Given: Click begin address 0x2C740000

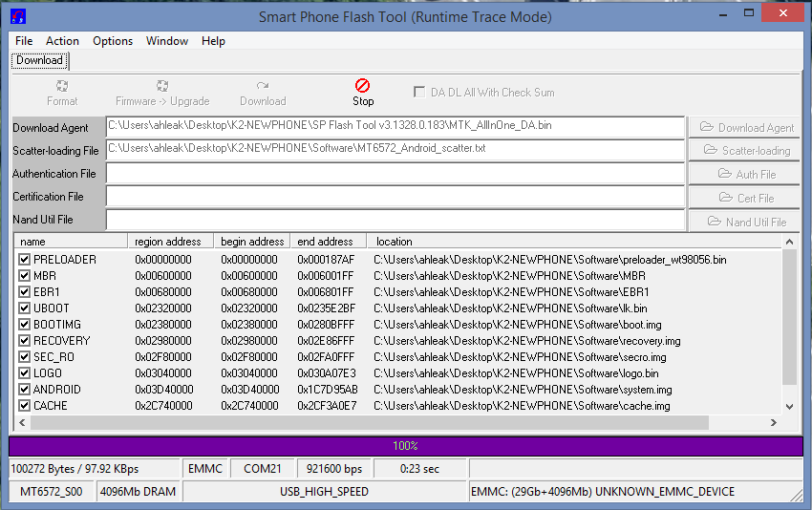Looking at the screenshot, I should 249,405.
